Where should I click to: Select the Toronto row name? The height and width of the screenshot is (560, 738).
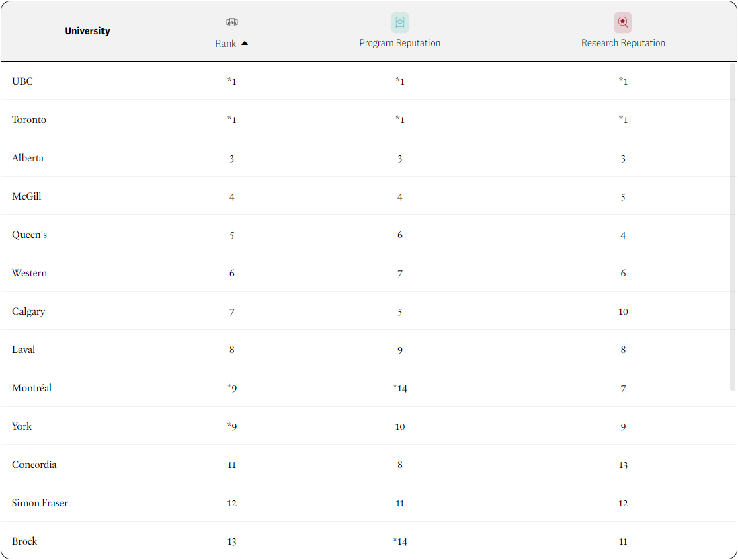tap(29, 120)
